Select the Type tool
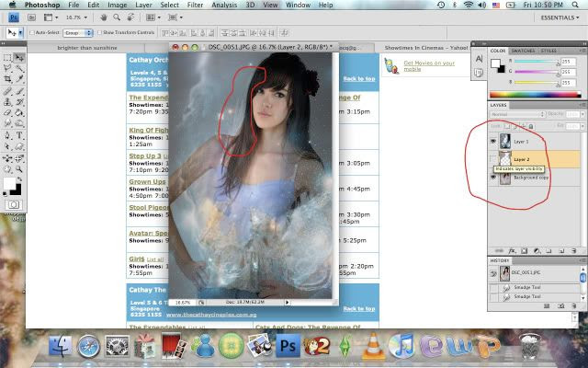Screen dimensions: 588x368 tap(19, 135)
